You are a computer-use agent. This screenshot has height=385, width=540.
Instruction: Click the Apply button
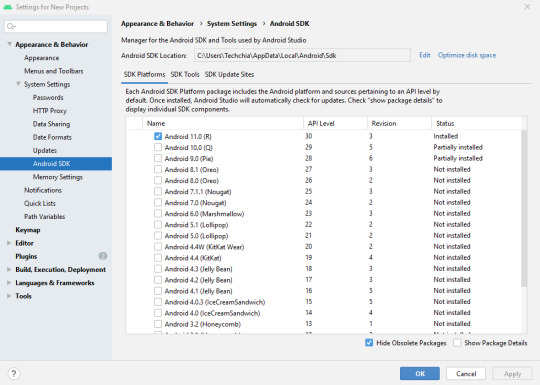pos(512,374)
